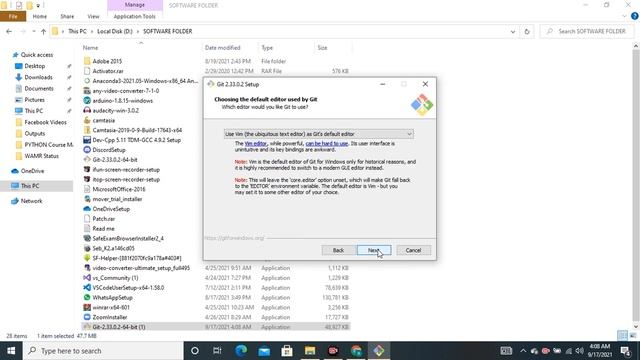
Task: Select ifun-screen-recorder-setup file
Action: coord(126,169)
